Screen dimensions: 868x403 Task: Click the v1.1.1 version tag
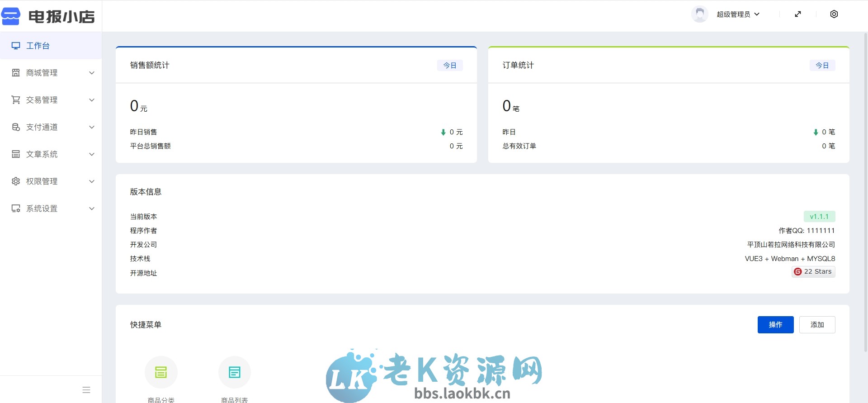tap(819, 217)
